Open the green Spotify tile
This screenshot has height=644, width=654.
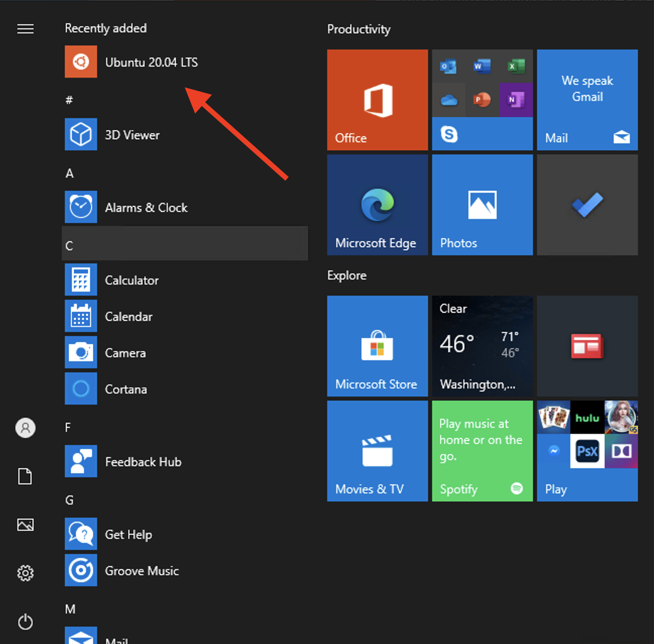482,451
